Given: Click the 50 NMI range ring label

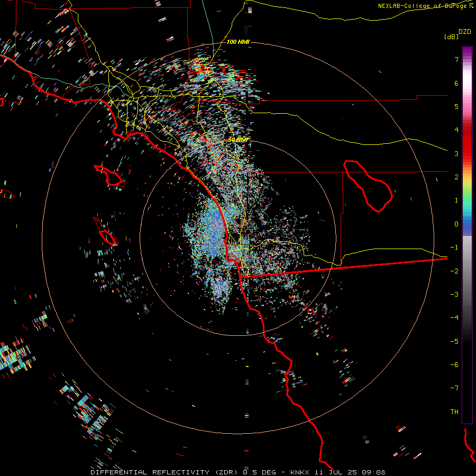Looking at the screenshot, I should [238, 140].
